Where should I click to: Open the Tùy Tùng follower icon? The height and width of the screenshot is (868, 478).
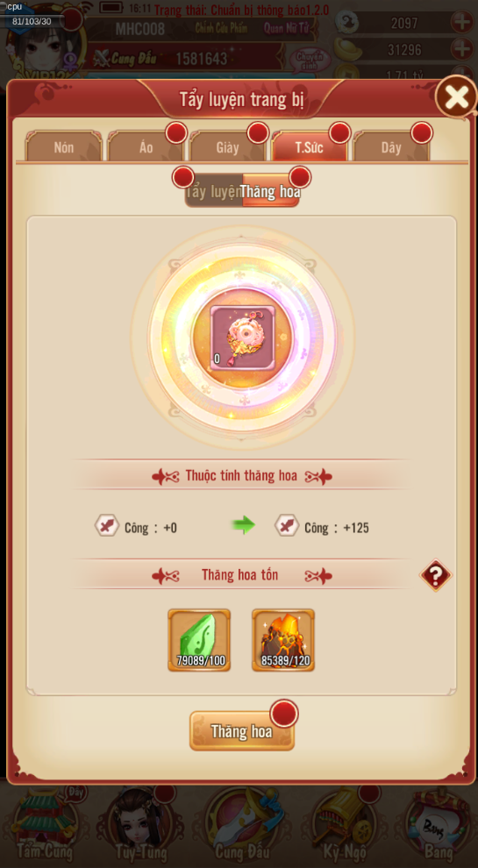tap(141, 826)
